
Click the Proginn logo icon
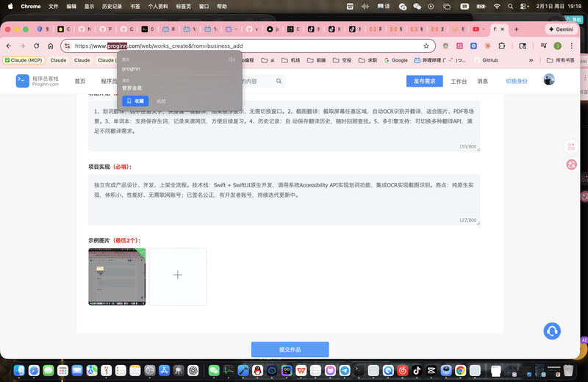(23, 81)
